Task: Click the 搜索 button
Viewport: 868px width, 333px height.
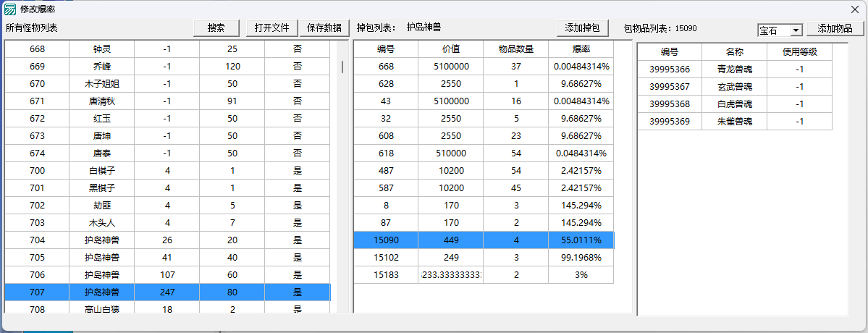Action: pyautogui.click(x=216, y=28)
